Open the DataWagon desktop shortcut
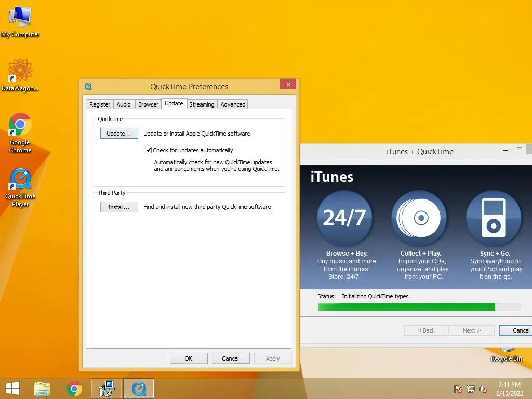This screenshot has width=532, height=399. pyautogui.click(x=20, y=75)
